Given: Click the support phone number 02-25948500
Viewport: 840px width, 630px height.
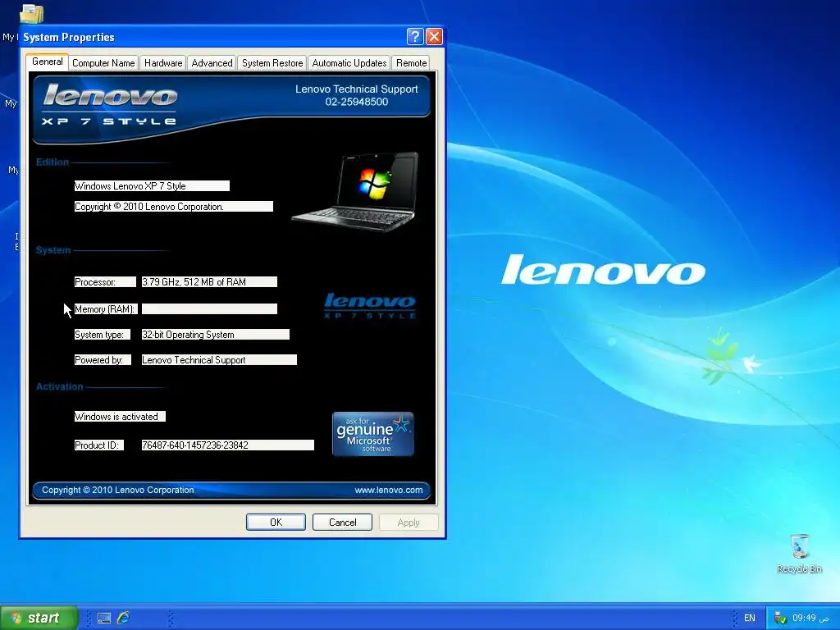Looking at the screenshot, I should pos(356,102).
